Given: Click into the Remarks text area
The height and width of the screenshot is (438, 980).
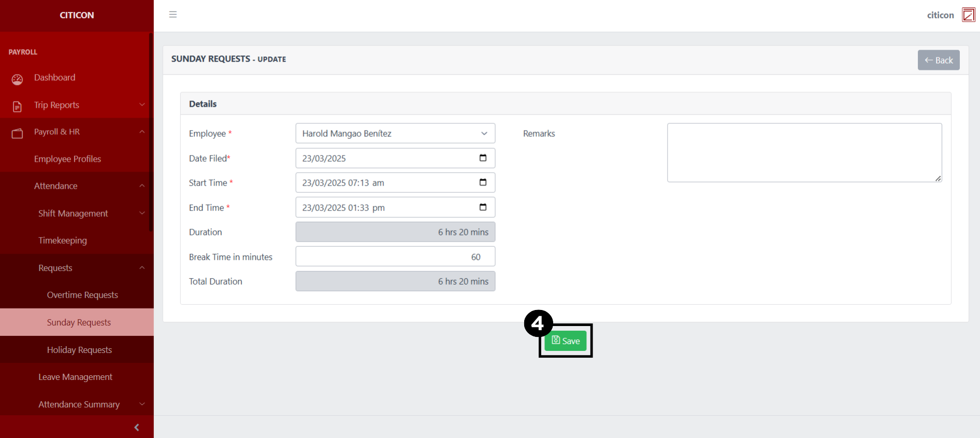Looking at the screenshot, I should click(804, 152).
